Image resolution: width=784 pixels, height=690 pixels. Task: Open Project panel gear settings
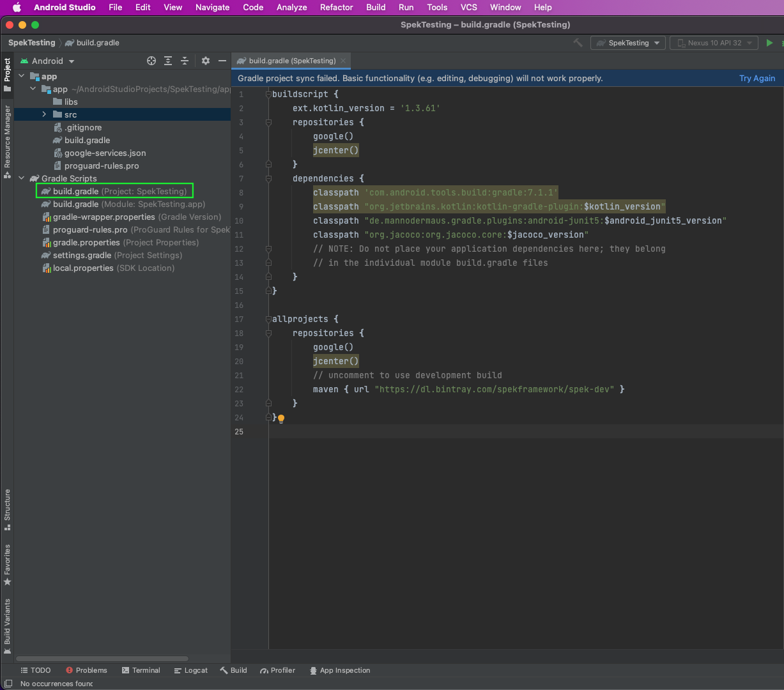coord(206,61)
